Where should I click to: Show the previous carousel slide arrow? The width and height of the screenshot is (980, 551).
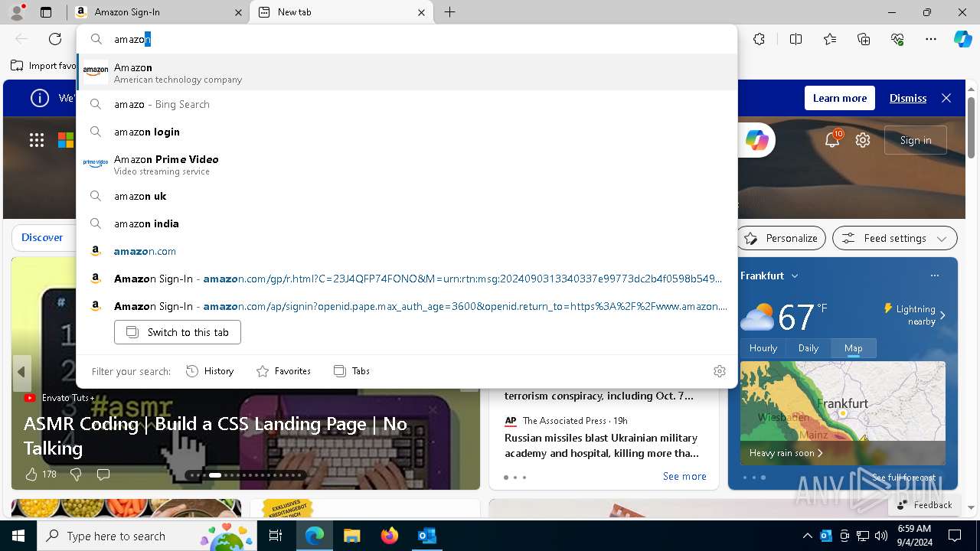(x=21, y=372)
